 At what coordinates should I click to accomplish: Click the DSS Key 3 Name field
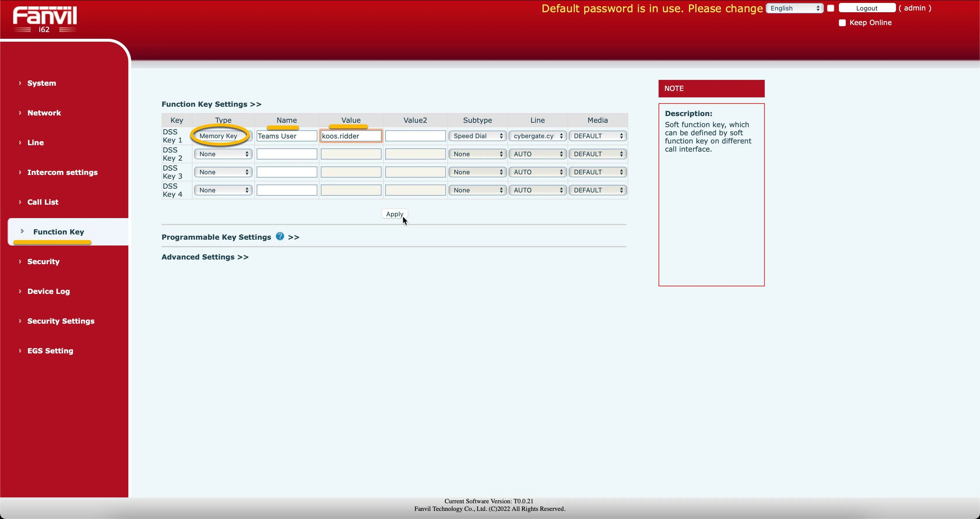click(x=287, y=172)
